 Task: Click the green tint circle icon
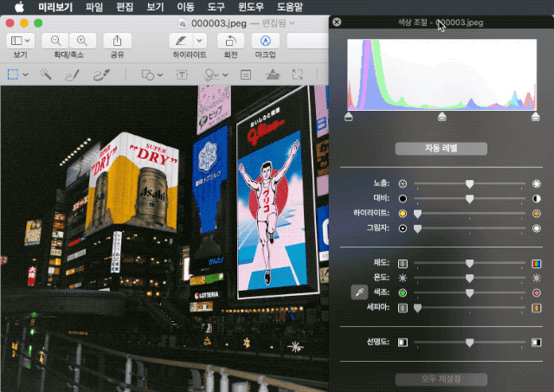[403, 292]
